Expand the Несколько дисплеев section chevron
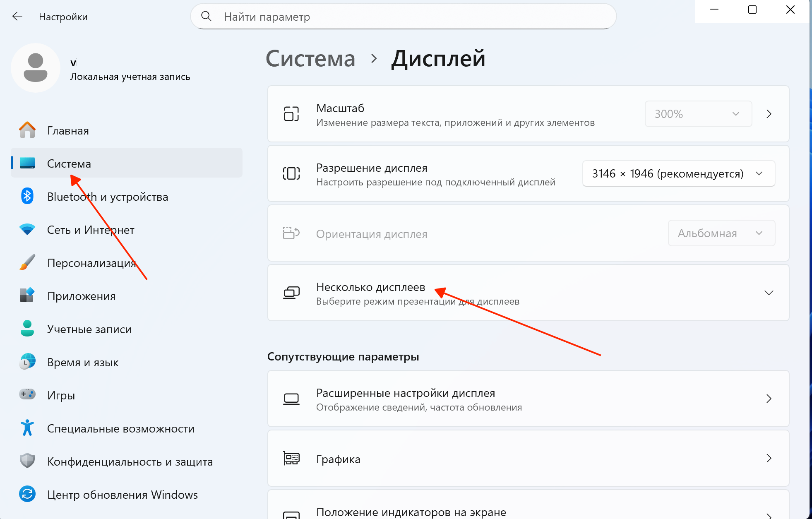 point(769,293)
